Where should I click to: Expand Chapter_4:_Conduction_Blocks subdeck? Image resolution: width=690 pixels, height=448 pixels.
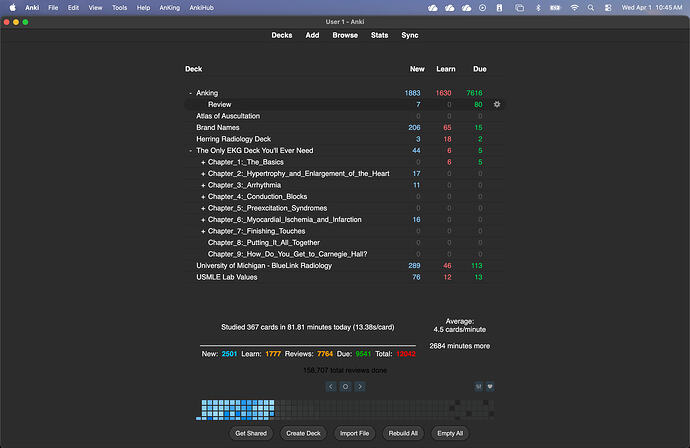[203, 197]
